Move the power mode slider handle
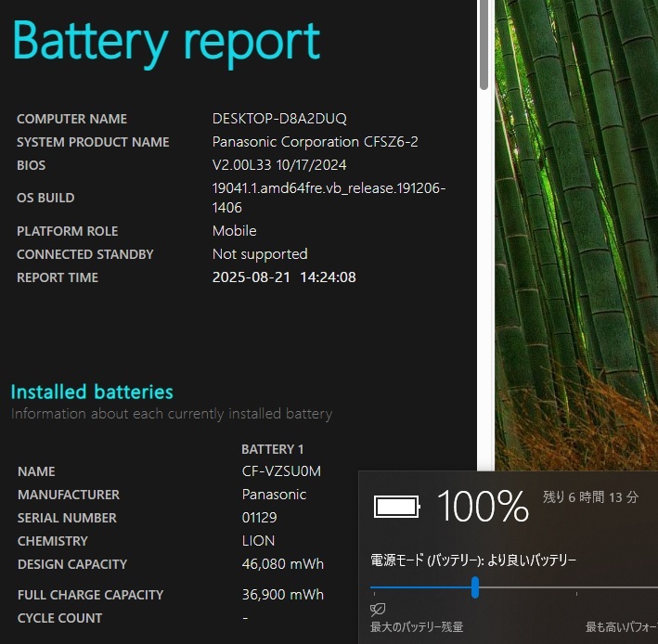 475,587
